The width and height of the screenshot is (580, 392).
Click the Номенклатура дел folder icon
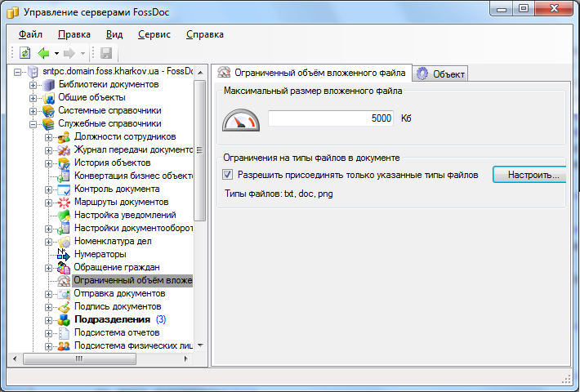pos(64,242)
